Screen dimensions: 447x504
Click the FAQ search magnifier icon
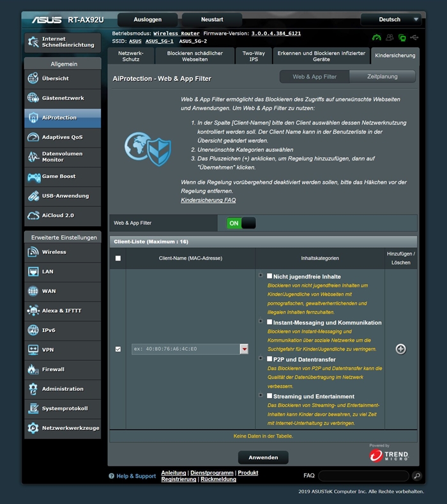(417, 476)
